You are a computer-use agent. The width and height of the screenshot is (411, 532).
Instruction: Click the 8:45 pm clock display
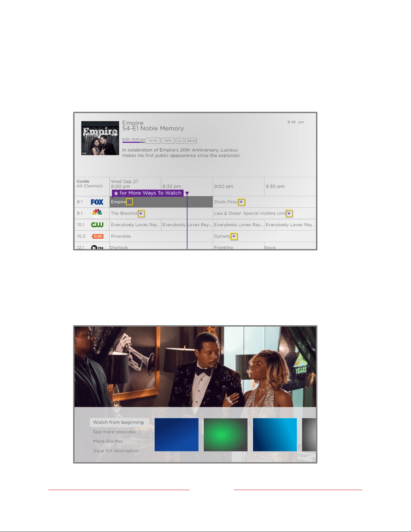[x=296, y=122]
